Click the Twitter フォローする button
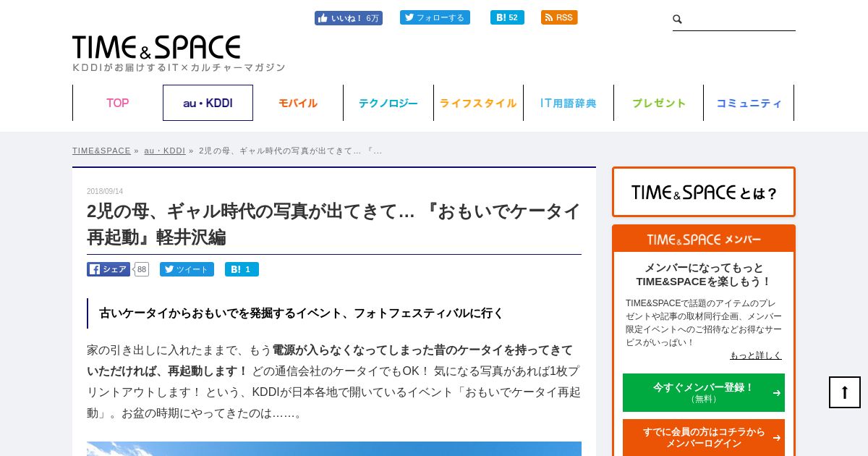The width and height of the screenshot is (868, 456). click(435, 17)
